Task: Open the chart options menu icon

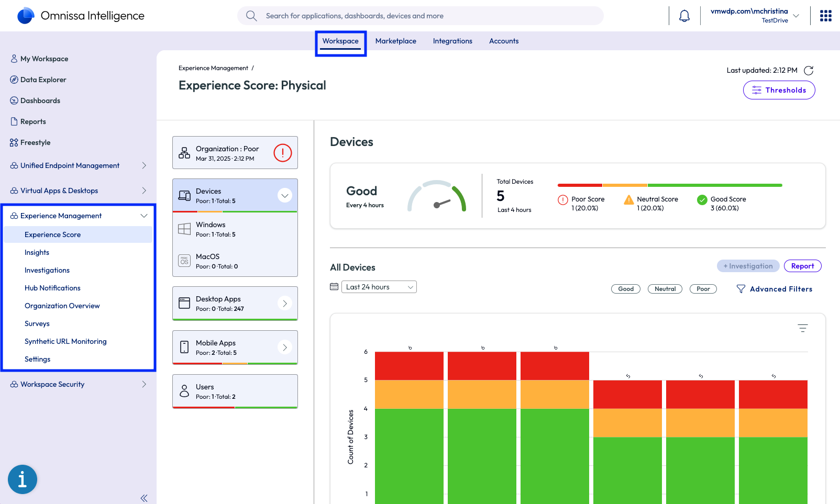Action: coord(802,328)
